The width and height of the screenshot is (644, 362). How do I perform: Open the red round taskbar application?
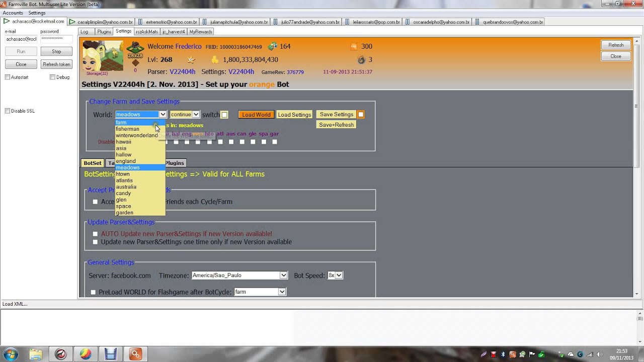pos(61,354)
